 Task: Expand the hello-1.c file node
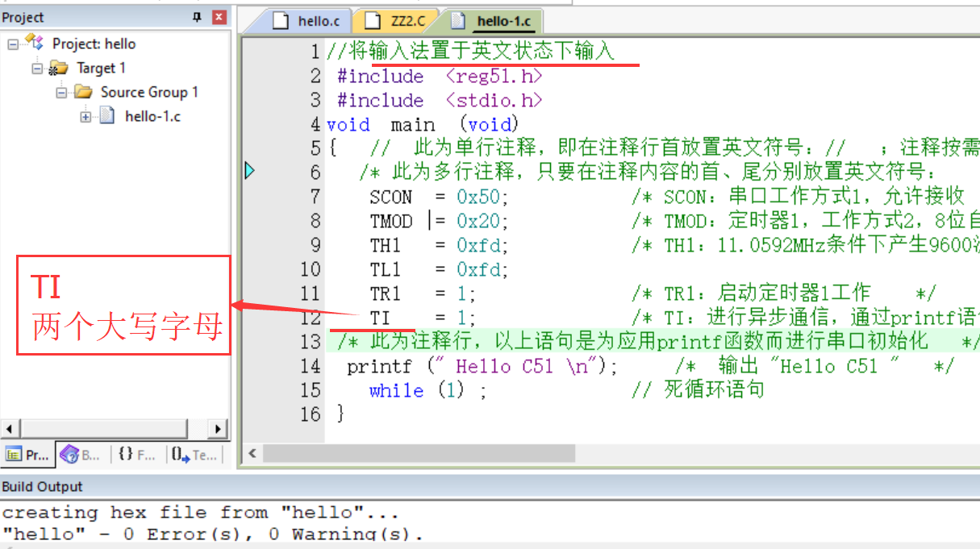(85, 117)
